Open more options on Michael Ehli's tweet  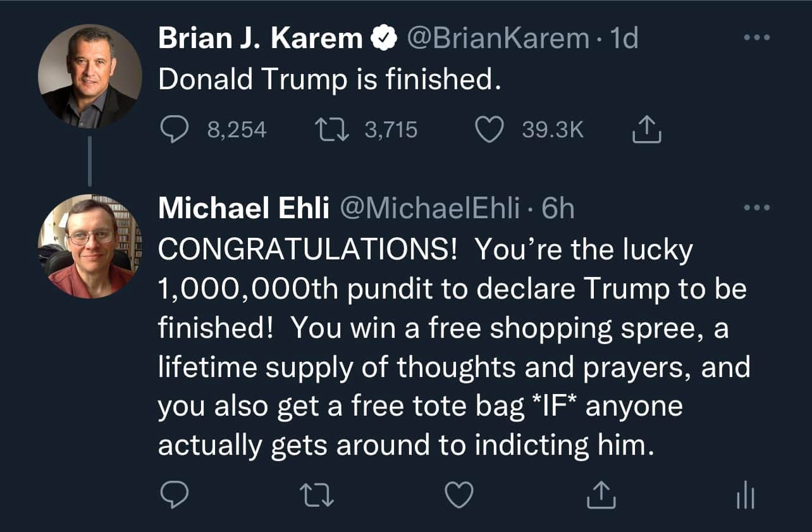pyautogui.click(x=756, y=207)
